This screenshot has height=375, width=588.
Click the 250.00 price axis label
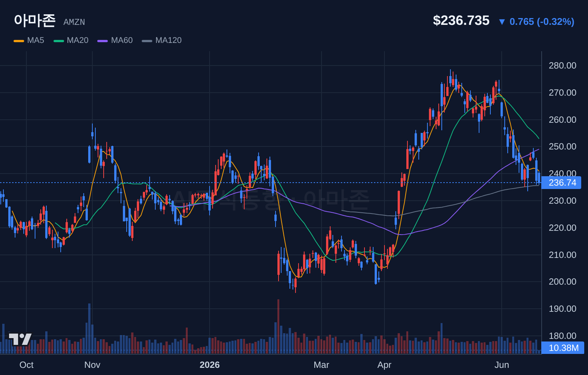562,146
